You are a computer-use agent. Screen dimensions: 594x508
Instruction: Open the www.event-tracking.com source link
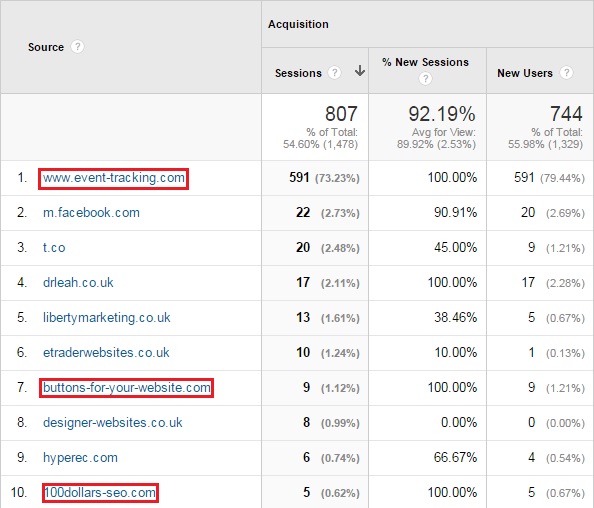114,178
